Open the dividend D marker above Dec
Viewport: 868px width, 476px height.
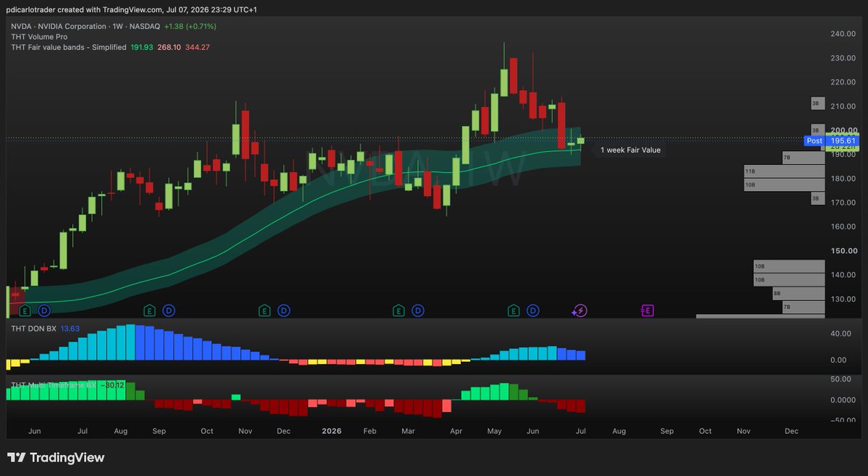point(284,311)
